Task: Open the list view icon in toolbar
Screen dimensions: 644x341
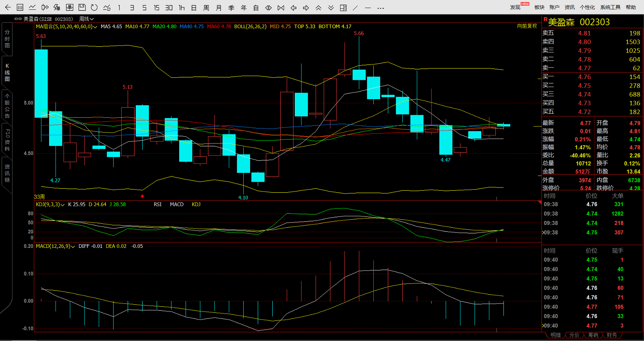Action: pos(20,7)
